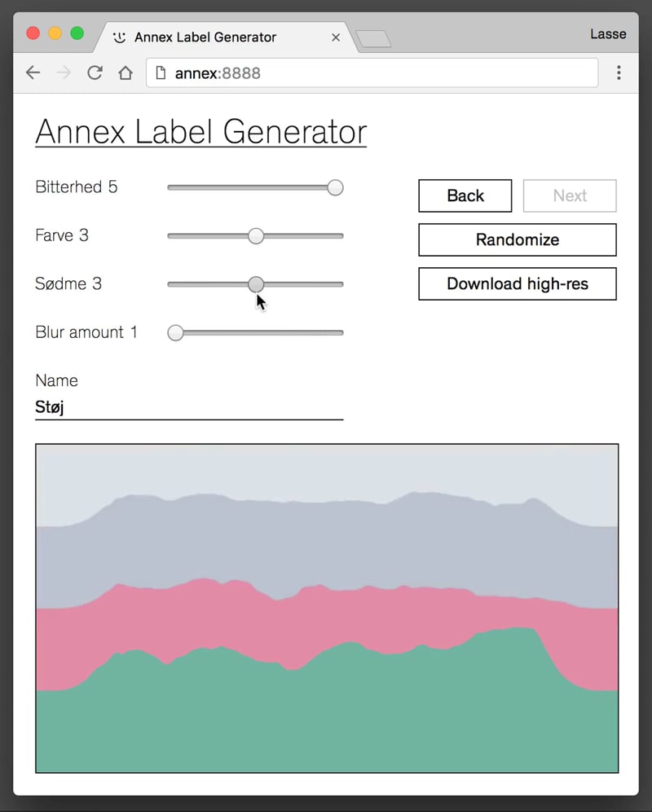Click the page info icon in address bar

pos(161,73)
